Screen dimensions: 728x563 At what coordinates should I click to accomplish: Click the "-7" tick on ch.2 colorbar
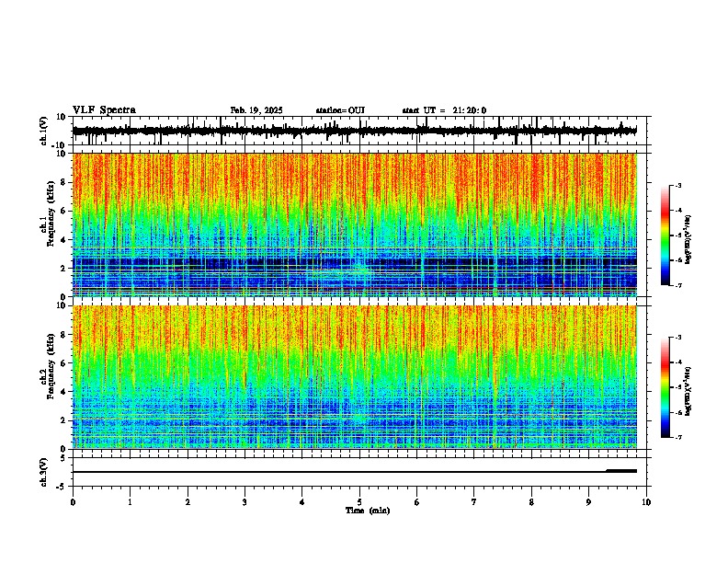(678, 437)
